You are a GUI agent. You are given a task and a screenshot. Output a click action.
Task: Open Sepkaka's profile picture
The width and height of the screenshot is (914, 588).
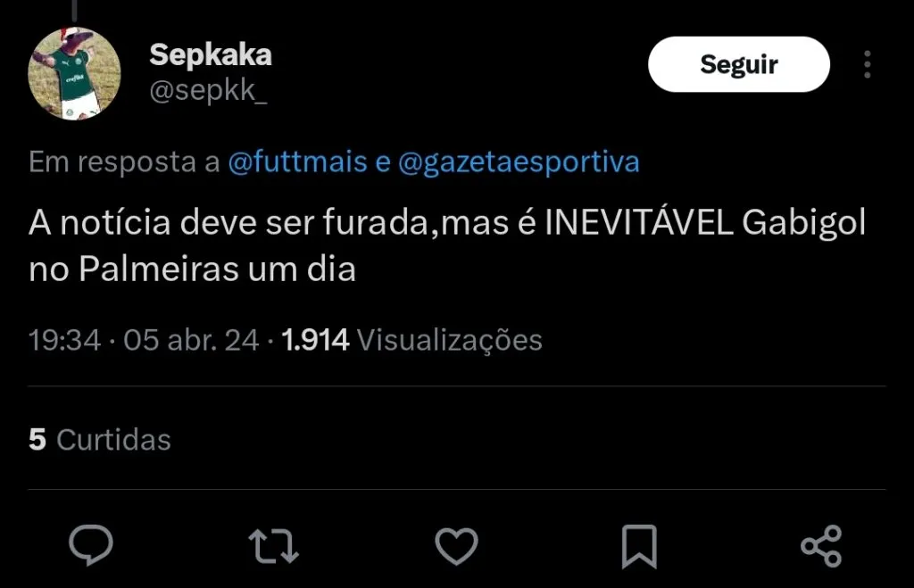click(74, 74)
